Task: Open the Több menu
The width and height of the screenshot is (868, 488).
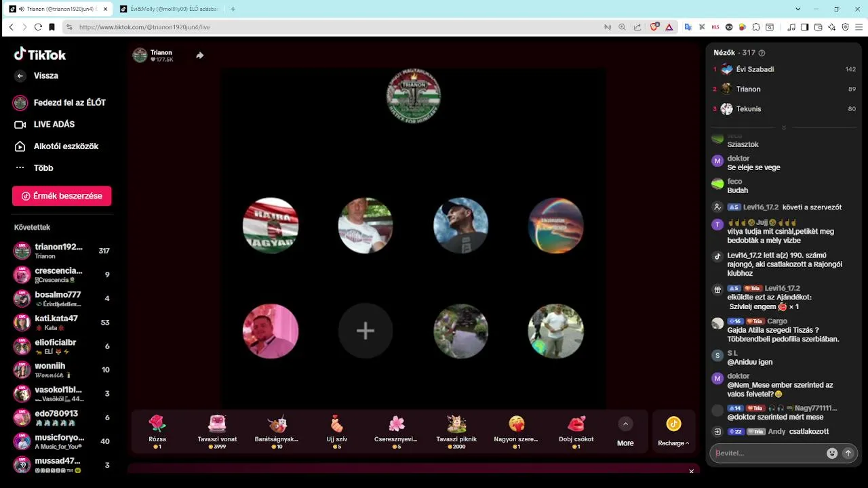Action: 34,168
